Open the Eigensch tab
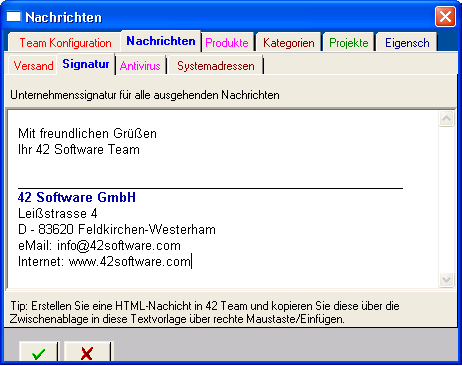This screenshot has width=462, height=366. point(407,43)
